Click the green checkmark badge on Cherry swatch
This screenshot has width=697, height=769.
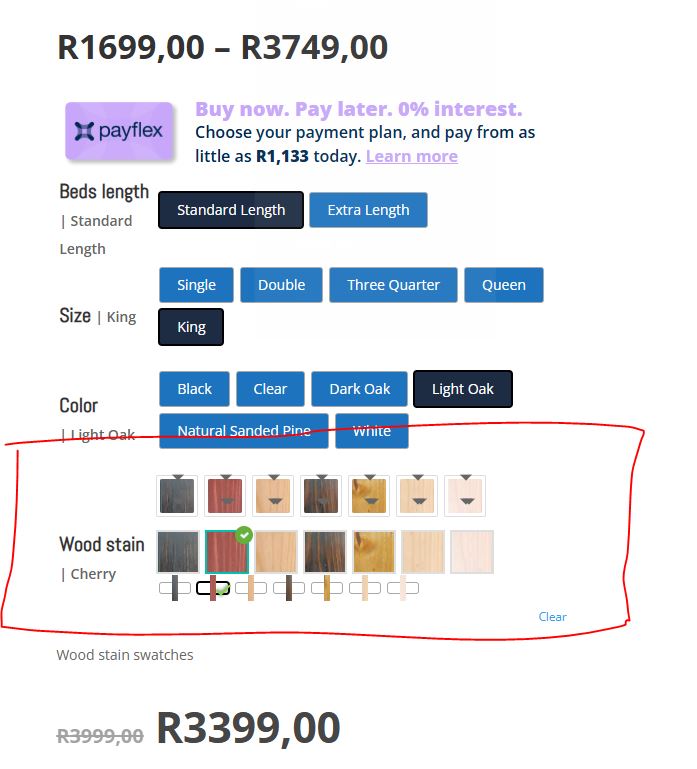tap(244, 535)
